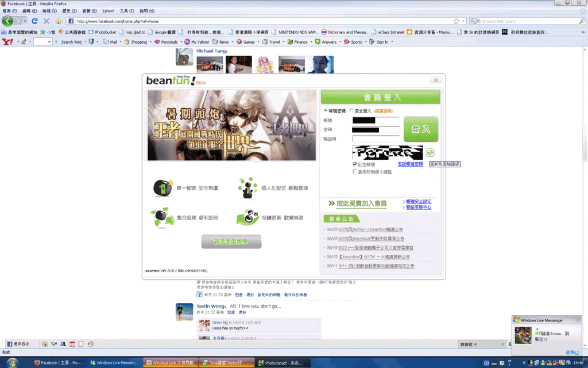Viewport: 588px width, 368px height.
Task: Expand the Yahoo toolbar search box dropdown
Action: coord(49,42)
